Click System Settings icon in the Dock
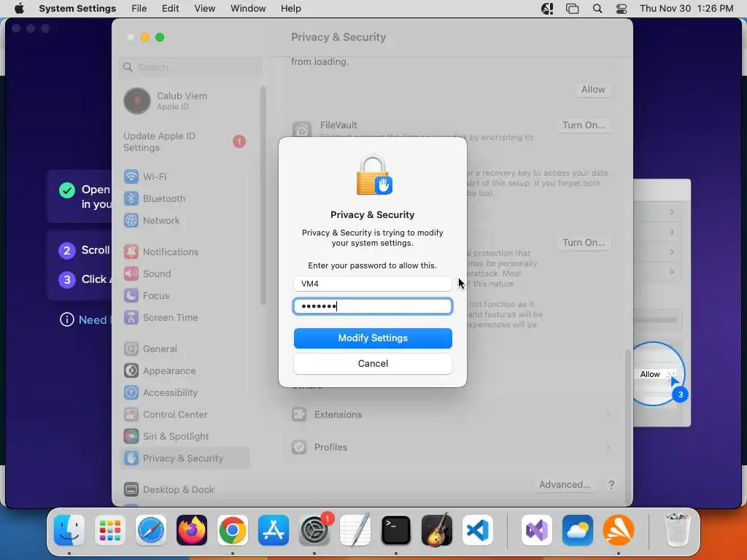 314,530
